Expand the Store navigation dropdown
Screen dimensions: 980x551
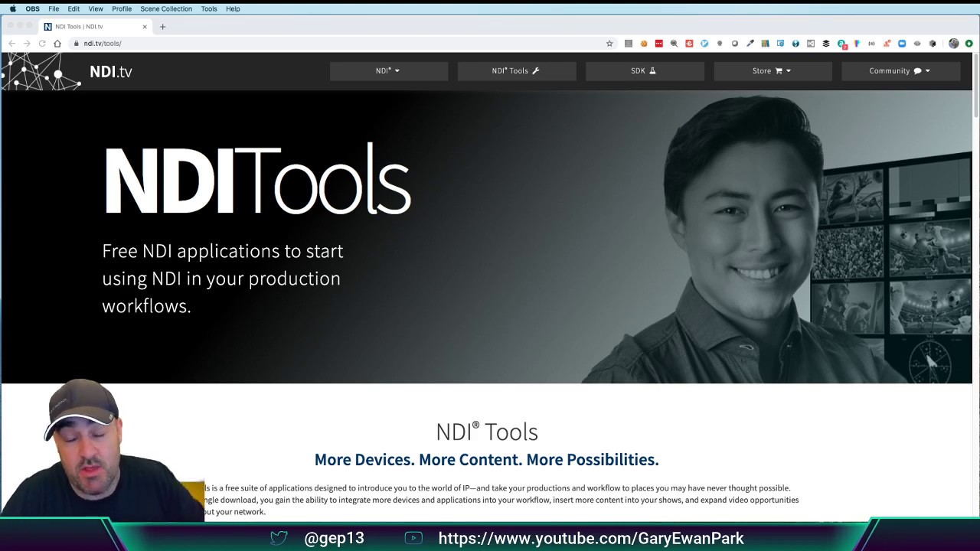point(773,71)
